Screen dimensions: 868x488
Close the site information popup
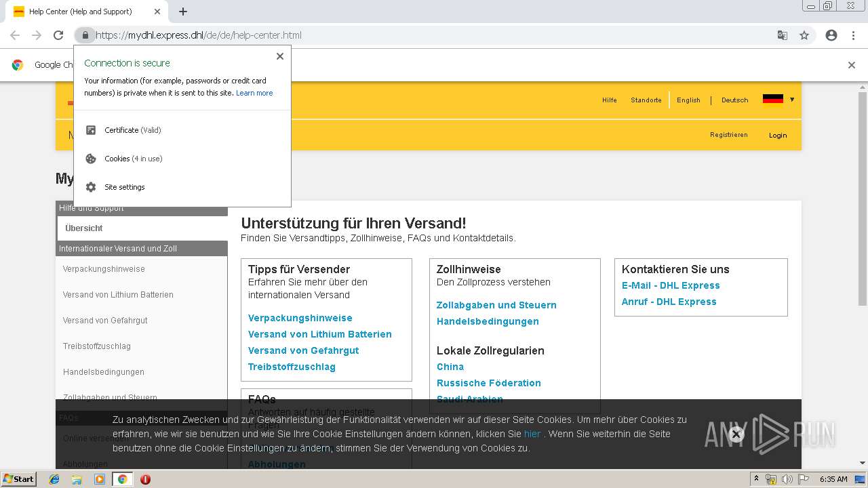click(x=280, y=56)
